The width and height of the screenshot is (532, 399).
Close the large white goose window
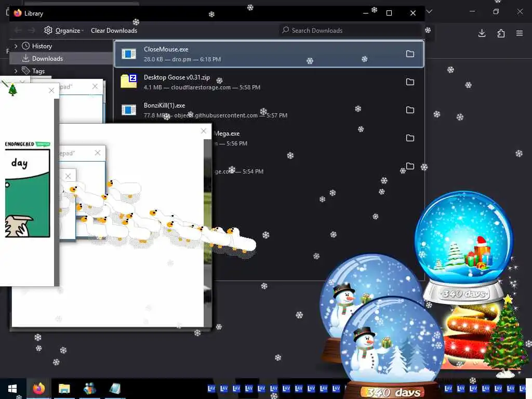click(204, 131)
